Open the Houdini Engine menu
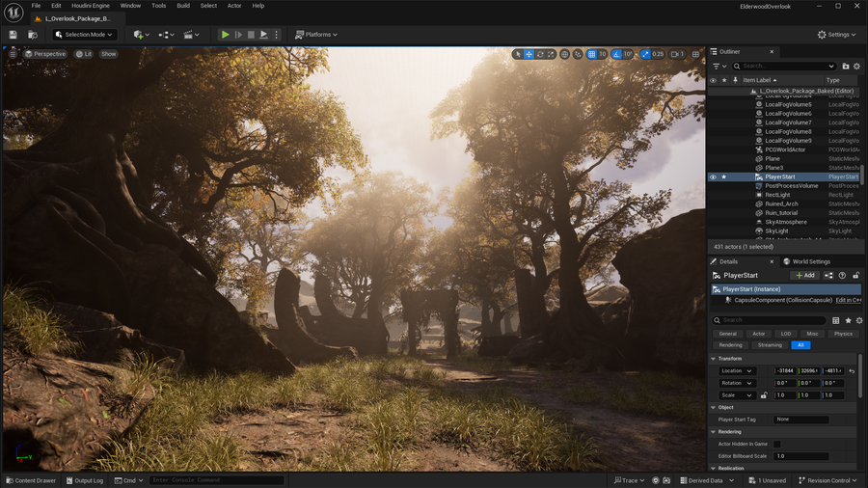Screen dimensions: 868x488 point(90,6)
